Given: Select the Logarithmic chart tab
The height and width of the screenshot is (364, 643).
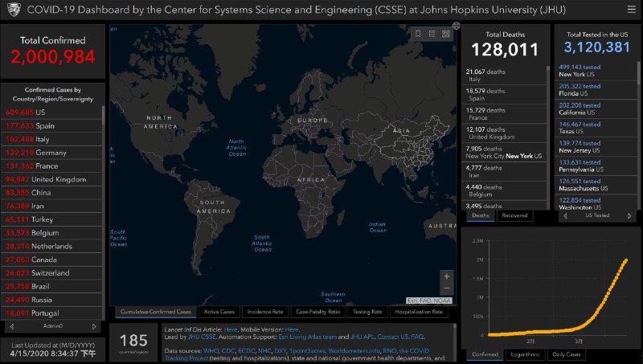Looking at the screenshot, I should pos(525,354).
